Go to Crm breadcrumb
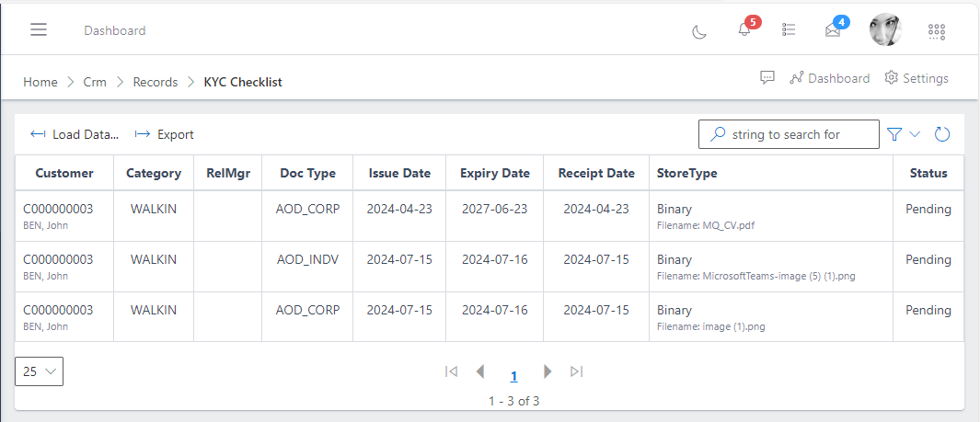Image resolution: width=980 pixels, height=422 pixels. [95, 82]
